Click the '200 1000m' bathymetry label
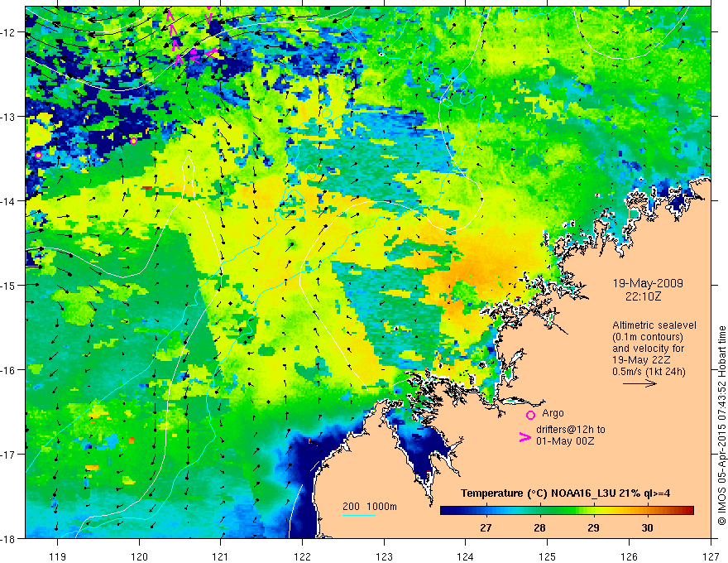 (x=370, y=507)
